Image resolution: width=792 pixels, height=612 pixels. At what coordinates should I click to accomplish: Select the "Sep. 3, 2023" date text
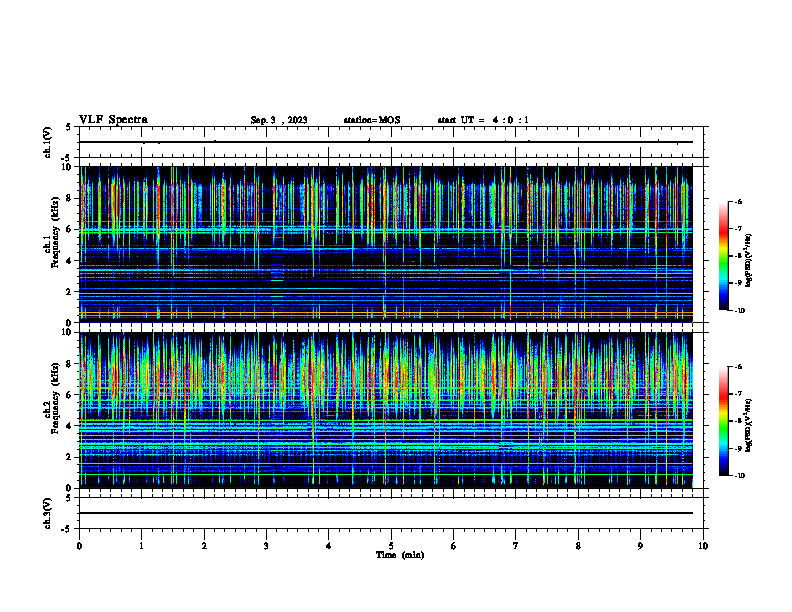[x=279, y=120]
